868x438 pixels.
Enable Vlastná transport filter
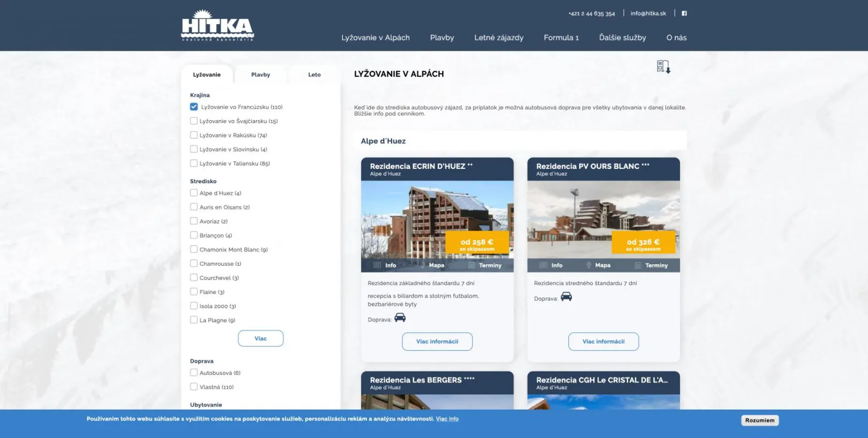[194, 387]
